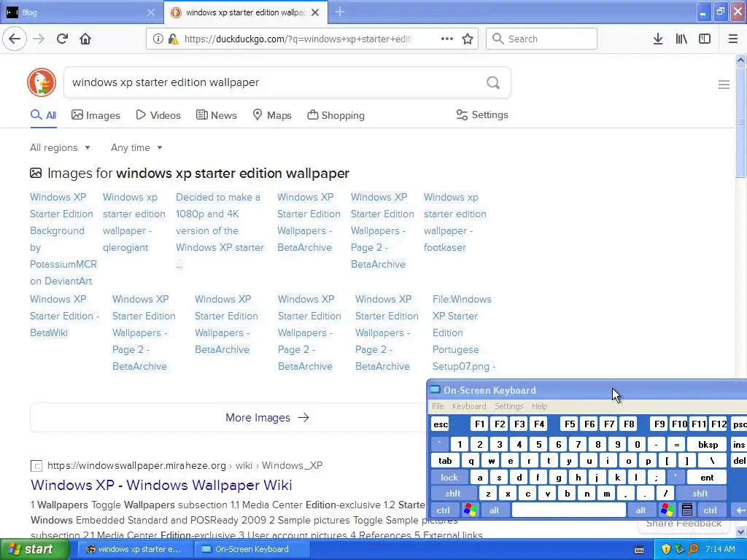Click the left Windows logo key on keyboard
This screenshot has height=560, width=747.
click(x=471, y=510)
